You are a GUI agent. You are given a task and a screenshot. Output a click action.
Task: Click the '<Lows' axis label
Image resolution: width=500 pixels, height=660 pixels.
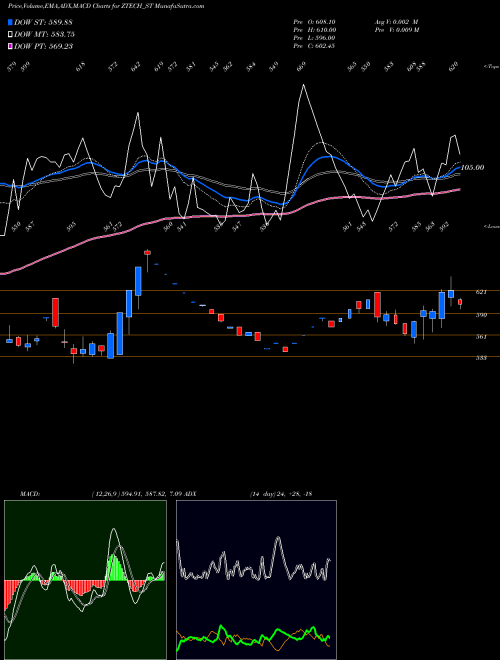point(491,226)
